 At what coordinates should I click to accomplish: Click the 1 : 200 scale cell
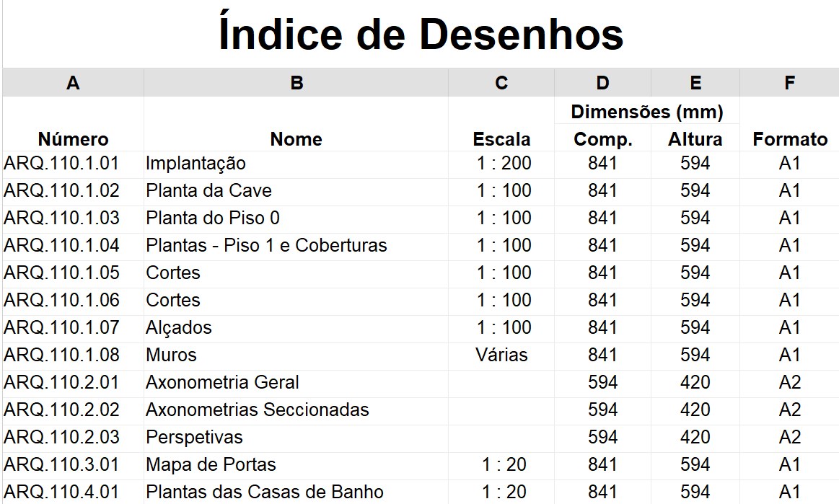point(501,164)
